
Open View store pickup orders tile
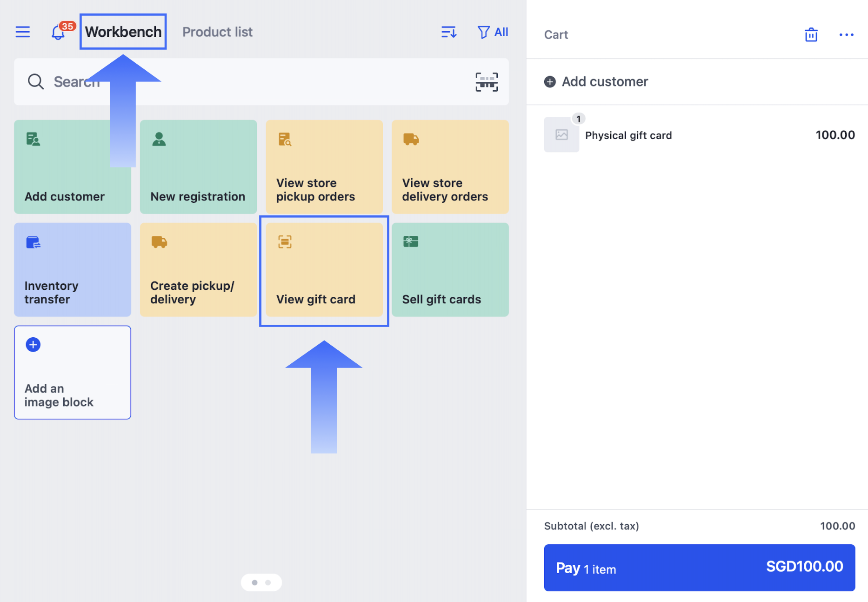(324, 167)
